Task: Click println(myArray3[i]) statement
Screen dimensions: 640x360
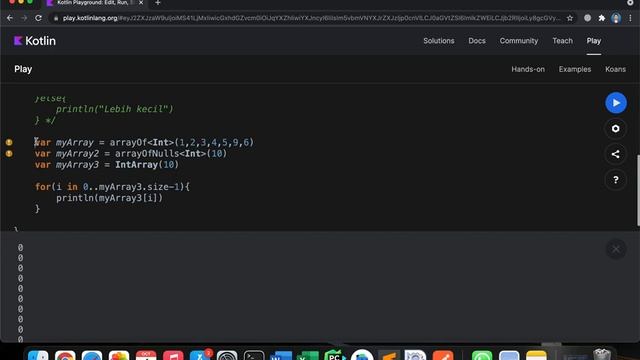Action: click(x=109, y=198)
